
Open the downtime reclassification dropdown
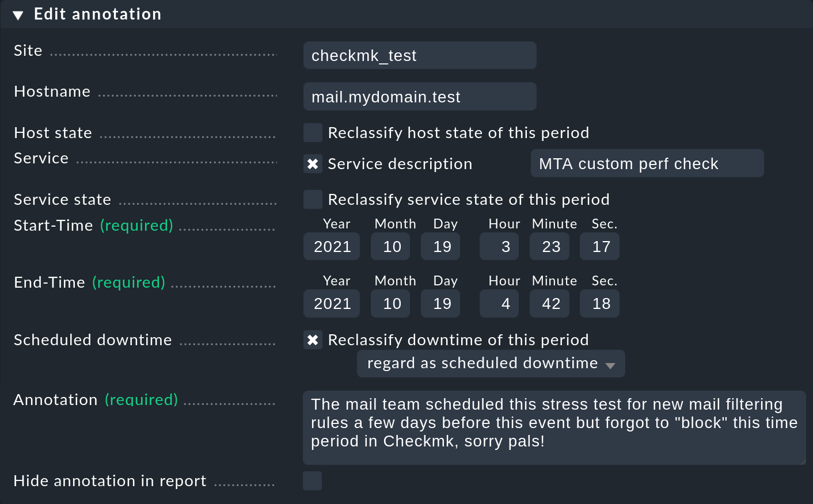tap(491, 363)
